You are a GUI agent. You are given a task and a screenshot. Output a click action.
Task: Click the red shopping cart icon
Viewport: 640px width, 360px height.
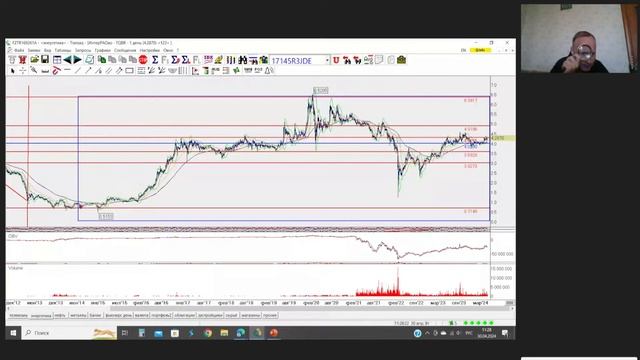[x=22, y=60]
